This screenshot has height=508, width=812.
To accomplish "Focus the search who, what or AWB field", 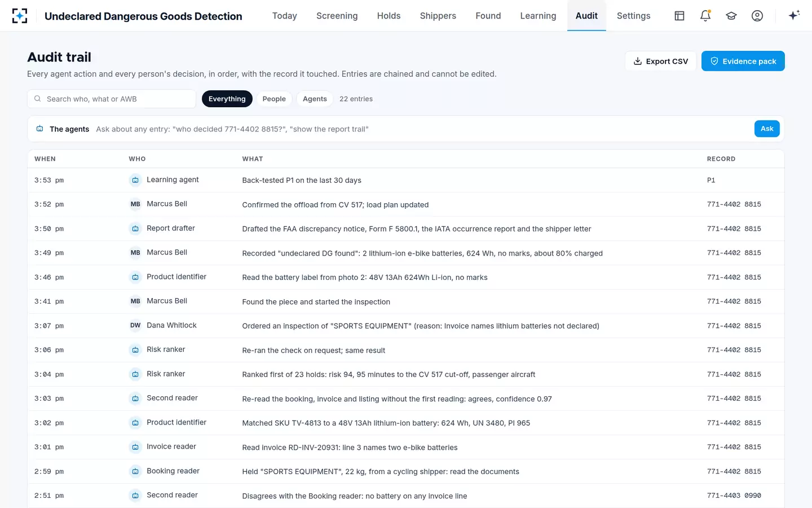I will pos(112,99).
